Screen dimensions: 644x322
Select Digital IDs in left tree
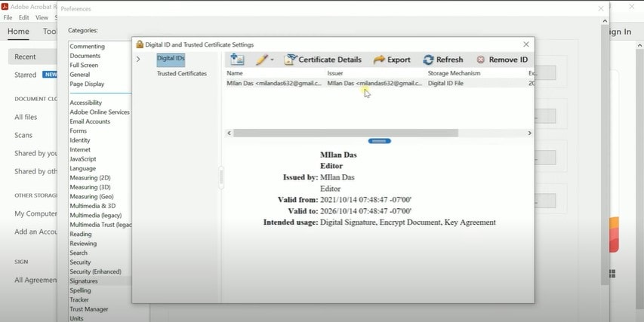[x=171, y=58]
